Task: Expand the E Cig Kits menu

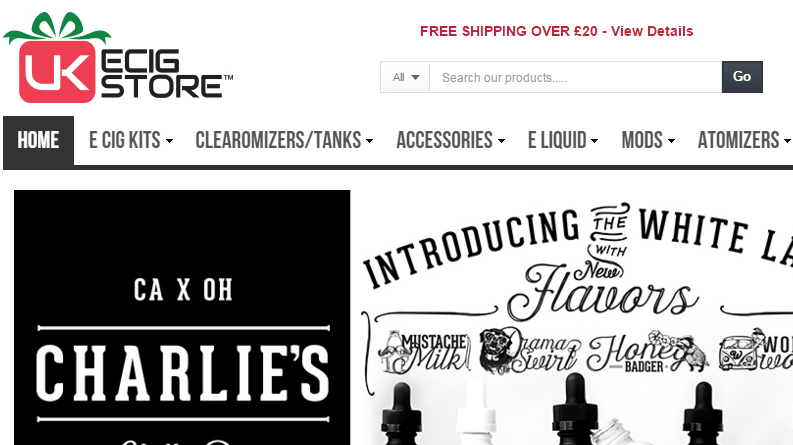Action: pos(131,141)
